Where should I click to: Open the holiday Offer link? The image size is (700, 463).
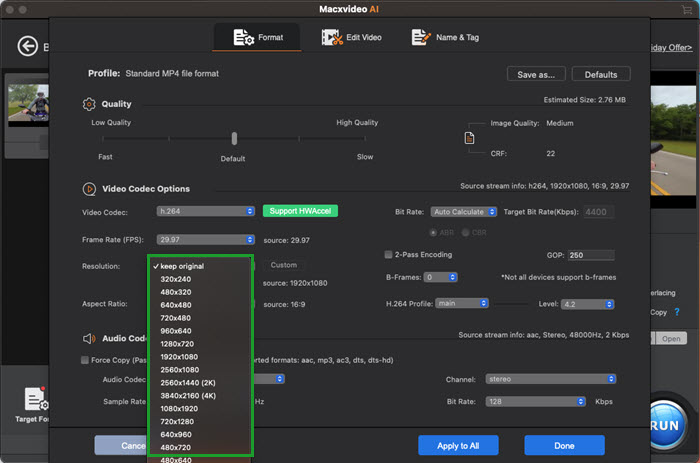point(671,47)
